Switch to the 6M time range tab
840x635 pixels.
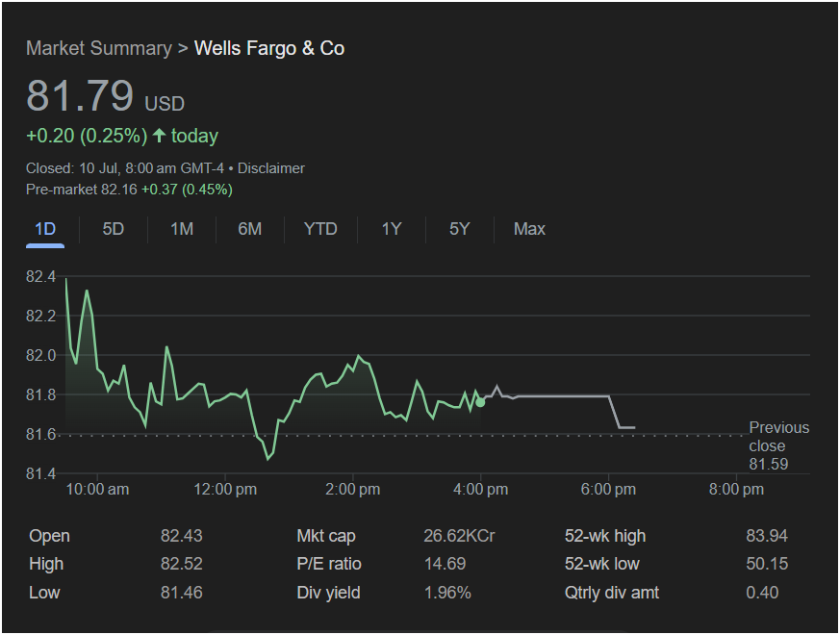pos(249,229)
